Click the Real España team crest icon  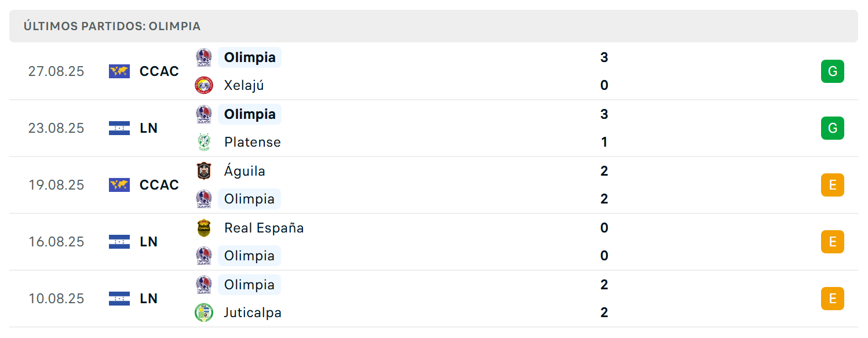[204, 228]
